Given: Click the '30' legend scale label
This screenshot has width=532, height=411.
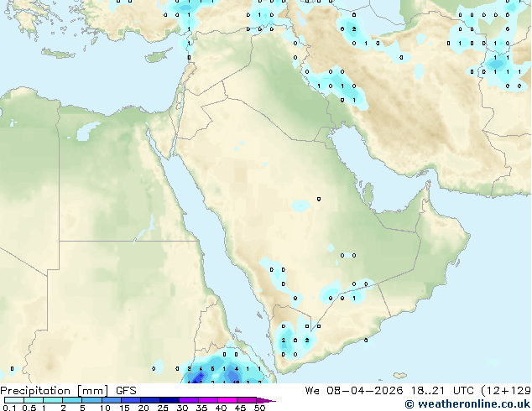Looking at the screenshot, I should 182,408.
